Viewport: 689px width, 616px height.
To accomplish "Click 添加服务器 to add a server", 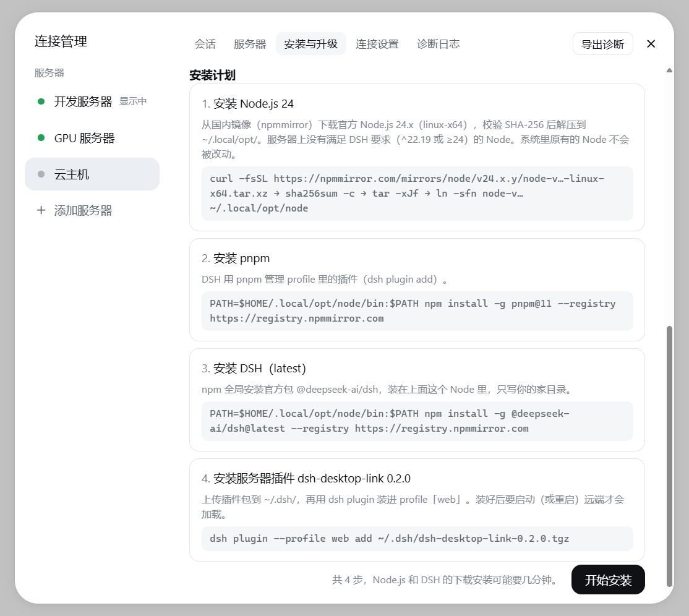I will click(92, 210).
